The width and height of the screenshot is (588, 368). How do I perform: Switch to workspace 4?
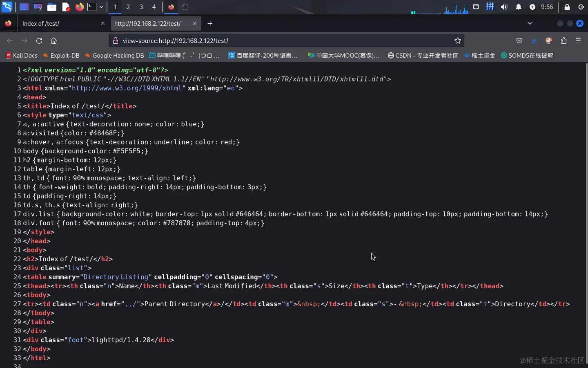pos(154,7)
